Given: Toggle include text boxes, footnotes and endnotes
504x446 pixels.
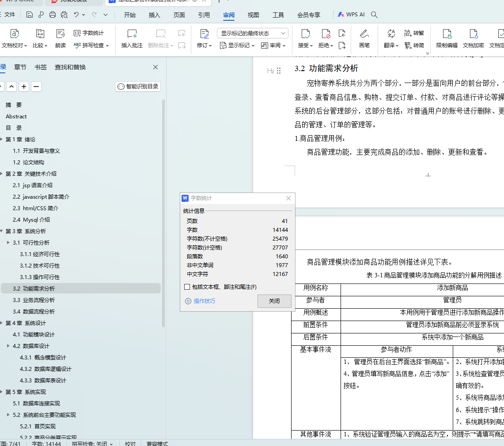Looking at the screenshot, I should [187, 287].
